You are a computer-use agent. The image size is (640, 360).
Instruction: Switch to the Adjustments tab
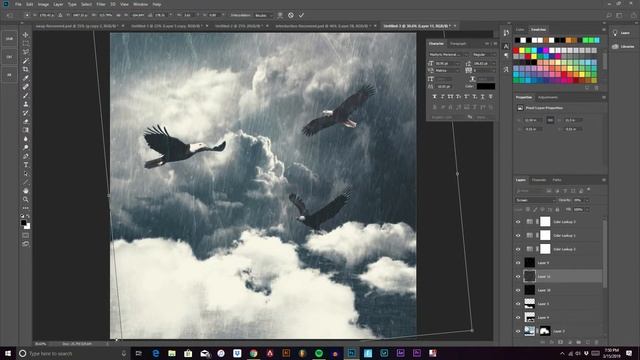[x=548, y=98]
